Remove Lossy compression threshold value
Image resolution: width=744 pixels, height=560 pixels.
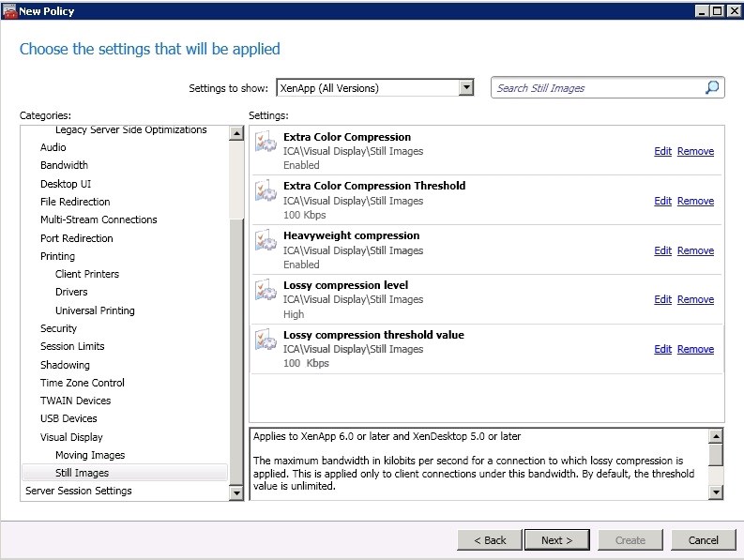(x=695, y=349)
